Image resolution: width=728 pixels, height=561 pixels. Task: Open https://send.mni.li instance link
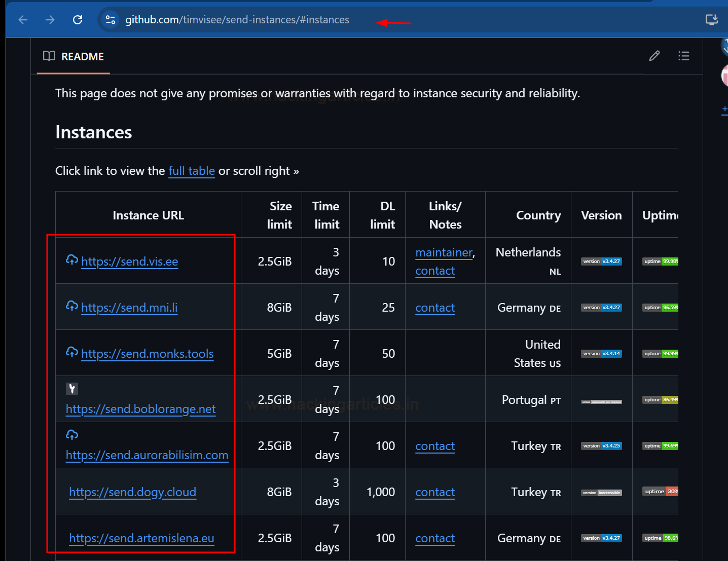[x=129, y=308]
